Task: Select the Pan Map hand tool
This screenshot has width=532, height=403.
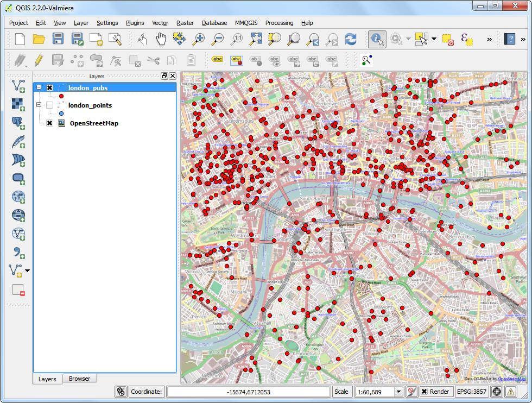Action: pos(161,39)
